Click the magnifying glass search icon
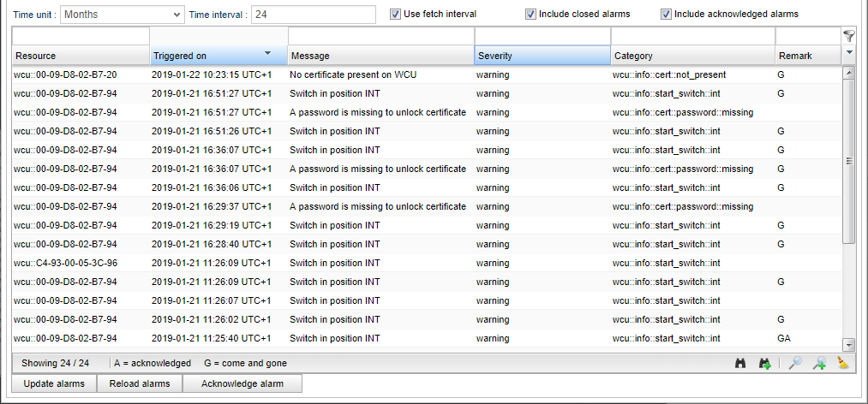 [795, 363]
